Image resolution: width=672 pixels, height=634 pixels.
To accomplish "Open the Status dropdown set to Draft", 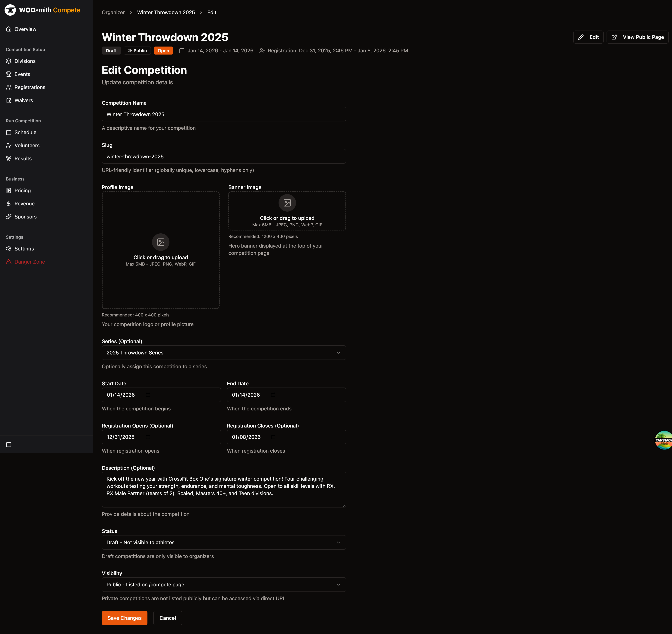I will [224, 542].
